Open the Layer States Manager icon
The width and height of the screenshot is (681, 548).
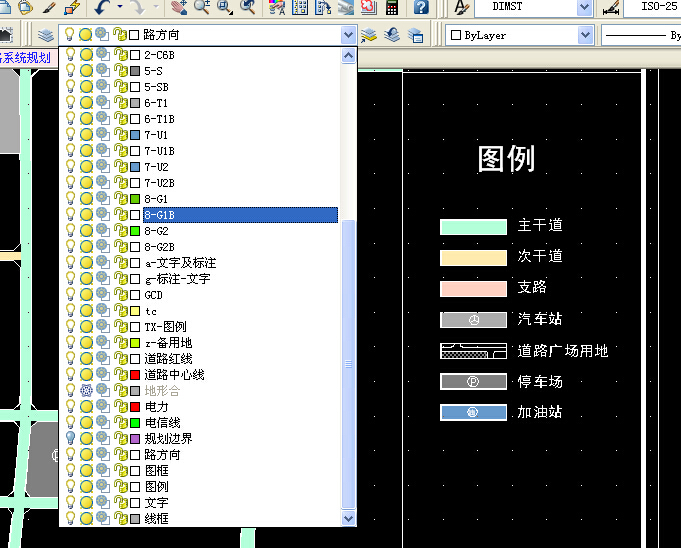pos(415,35)
